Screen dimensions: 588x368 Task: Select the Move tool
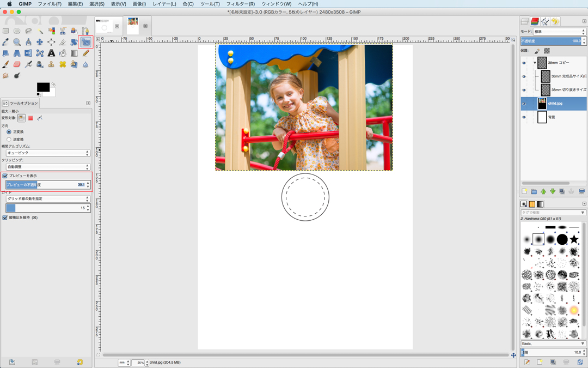tap(40, 42)
